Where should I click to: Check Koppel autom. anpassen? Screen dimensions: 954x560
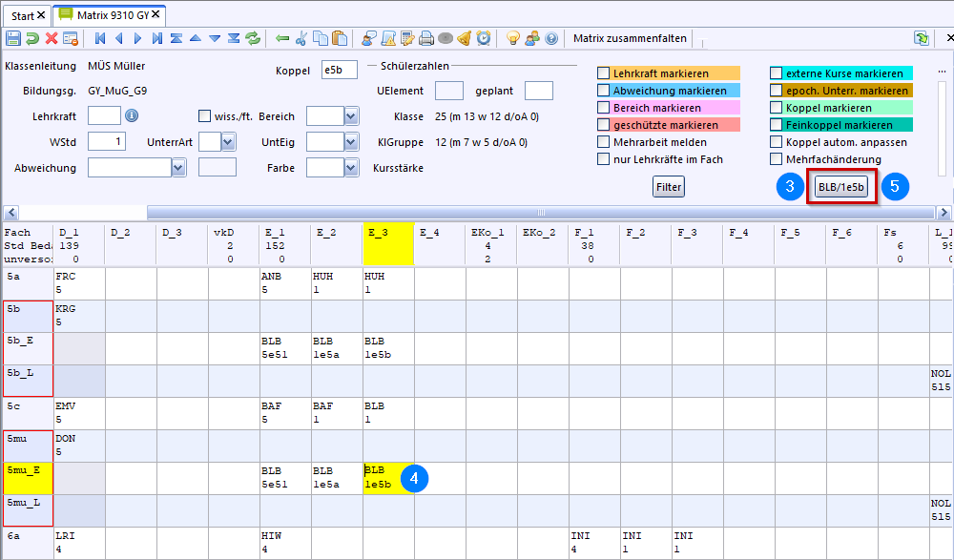click(776, 142)
